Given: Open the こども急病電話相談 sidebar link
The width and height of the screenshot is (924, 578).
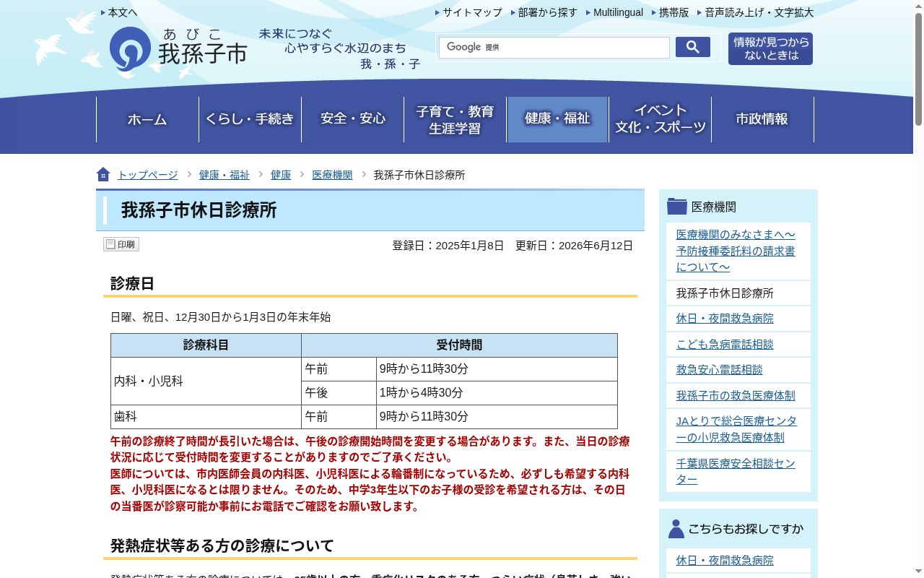Looking at the screenshot, I should click(x=725, y=345).
